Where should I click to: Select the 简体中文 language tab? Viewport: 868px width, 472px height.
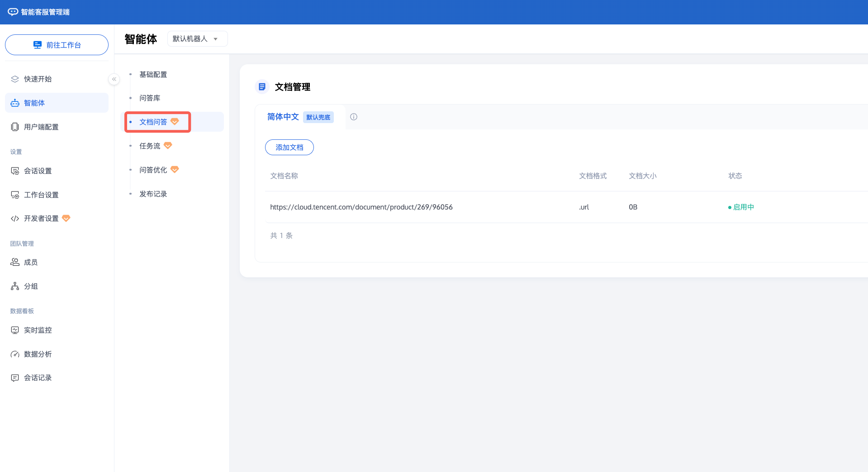pyautogui.click(x=283, y=117)
